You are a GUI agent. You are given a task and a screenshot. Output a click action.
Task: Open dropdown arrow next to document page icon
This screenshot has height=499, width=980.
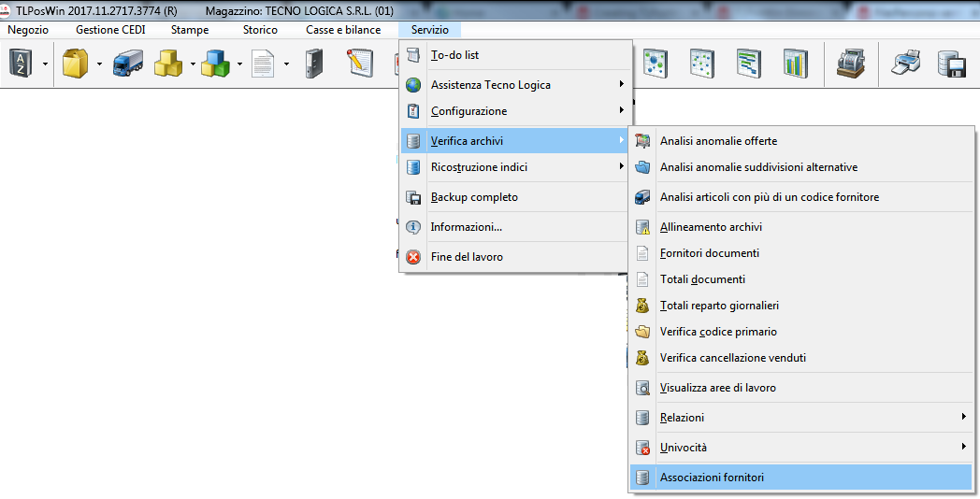(286, 64)
